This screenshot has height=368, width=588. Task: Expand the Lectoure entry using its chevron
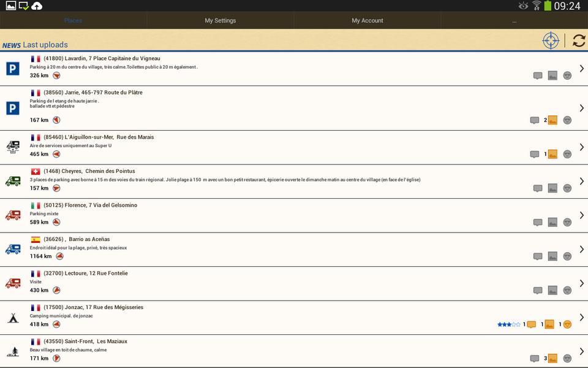pyautogui.click(x=581, y=283)
